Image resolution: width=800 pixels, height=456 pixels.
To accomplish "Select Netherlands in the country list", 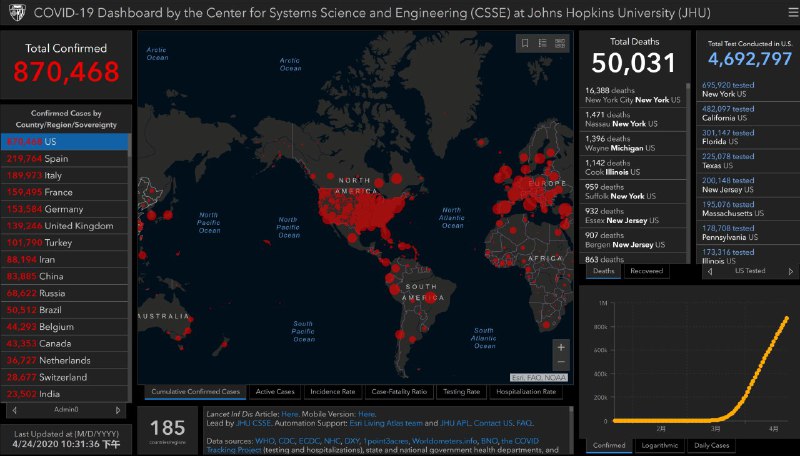I will 64,361.
